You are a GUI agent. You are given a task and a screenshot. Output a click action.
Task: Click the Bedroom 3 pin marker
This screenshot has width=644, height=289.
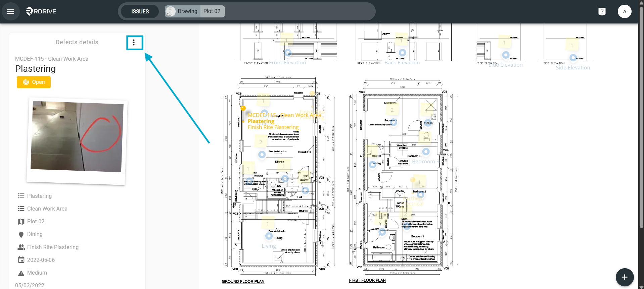(x=426, y=152)
